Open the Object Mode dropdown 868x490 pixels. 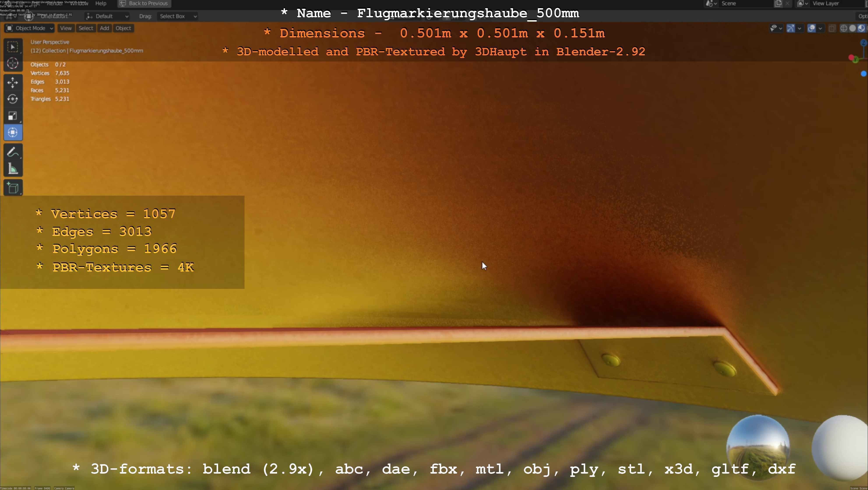[x=30, y=28]
